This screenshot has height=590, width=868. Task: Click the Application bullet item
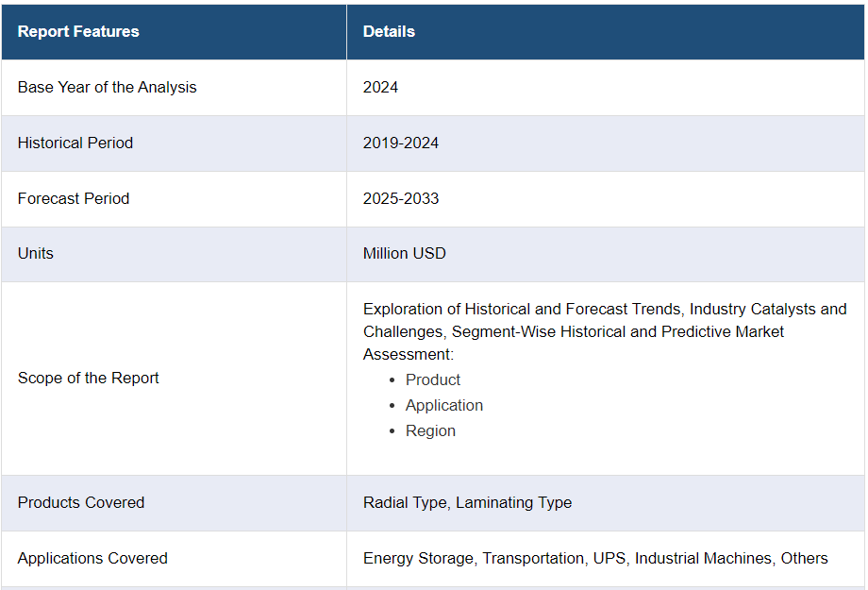pos(444,406)
